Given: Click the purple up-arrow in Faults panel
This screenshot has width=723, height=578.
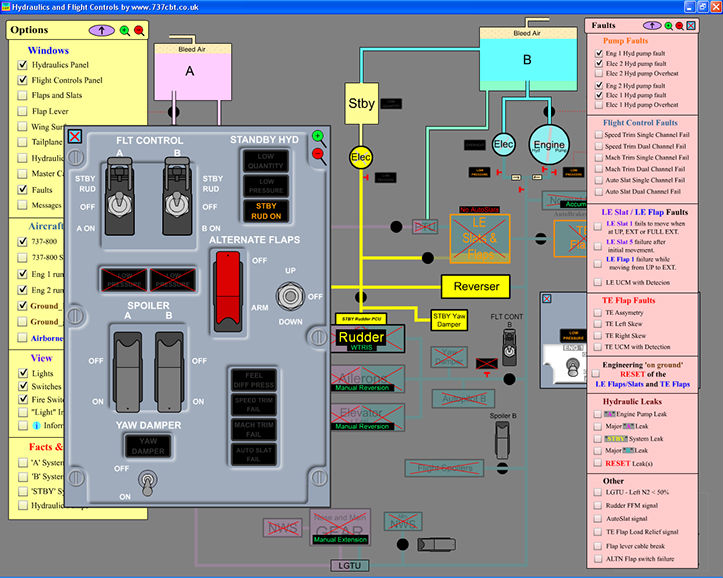Looking at the screenshot, I should [x=651, y=25].
